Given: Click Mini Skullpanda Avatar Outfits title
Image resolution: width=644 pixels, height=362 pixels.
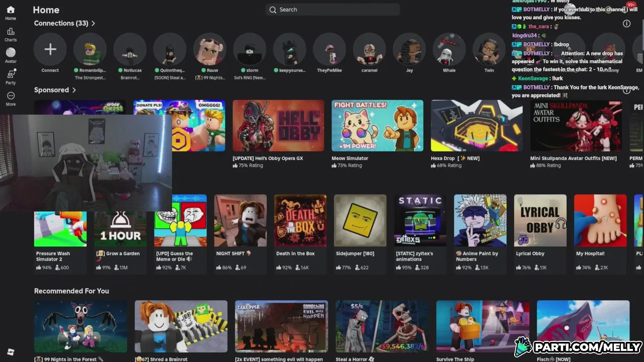Looking at the screenshot, I should 573,158.
